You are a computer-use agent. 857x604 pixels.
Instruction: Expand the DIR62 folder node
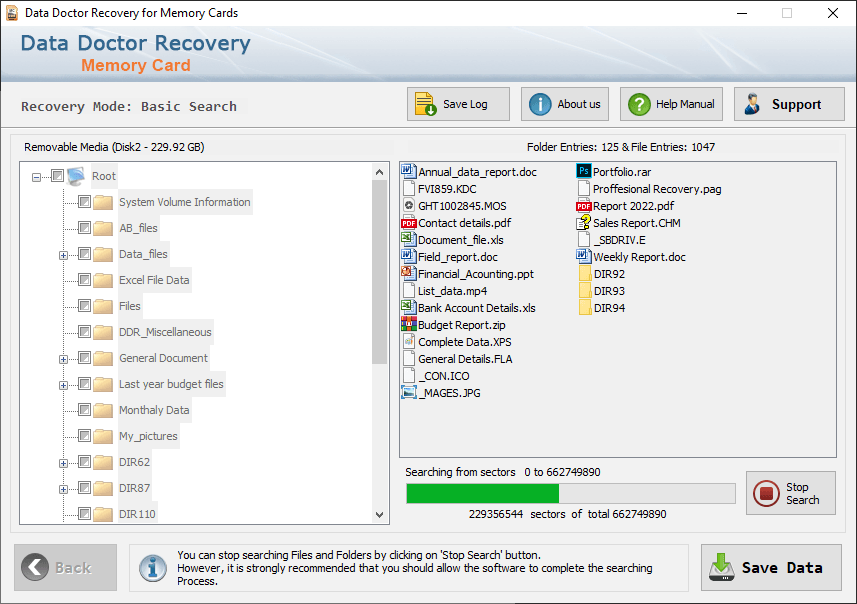[63, 464]
